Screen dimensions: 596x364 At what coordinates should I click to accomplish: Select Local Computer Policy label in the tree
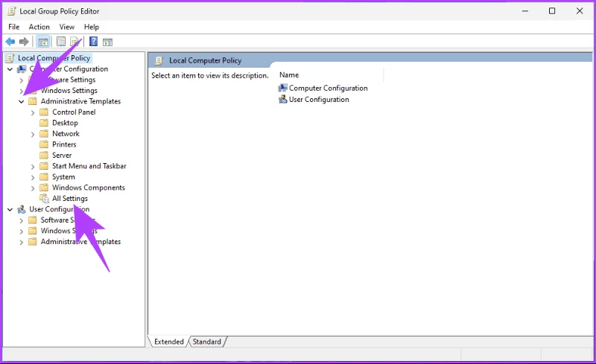[x=54, y=58]
